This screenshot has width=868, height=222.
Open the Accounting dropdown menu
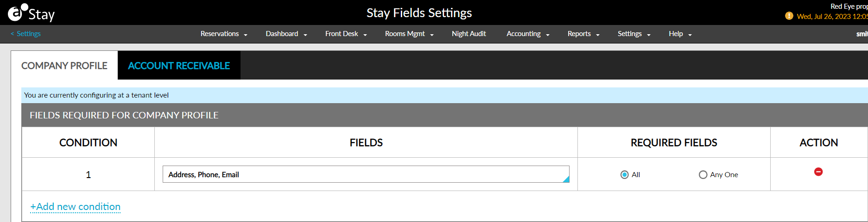coord(528,34)
